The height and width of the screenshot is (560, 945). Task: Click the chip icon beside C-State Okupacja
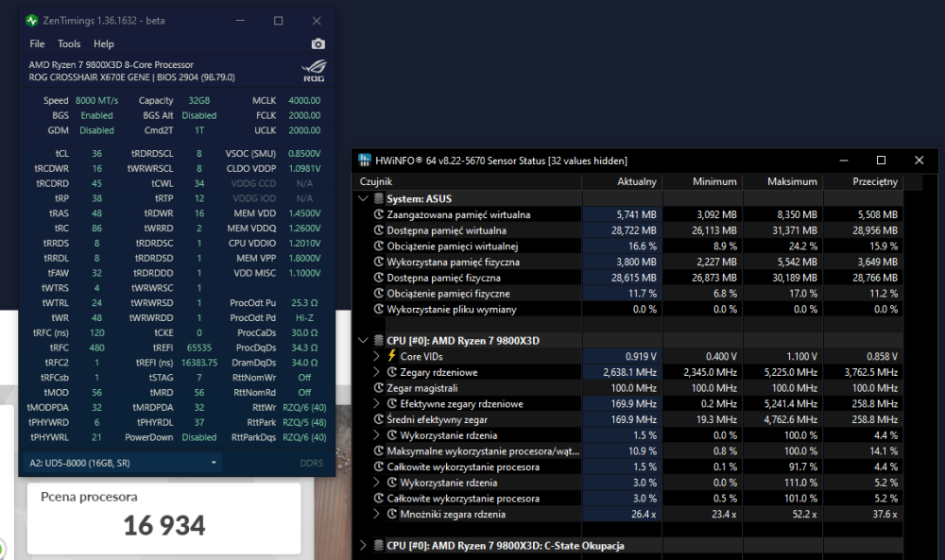click(x=379, y=546)
